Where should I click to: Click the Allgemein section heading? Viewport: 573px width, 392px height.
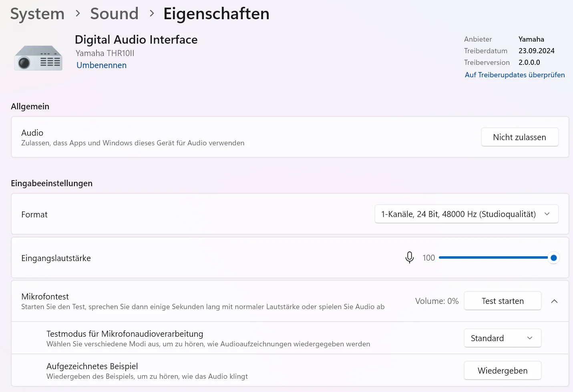[30, 107]
